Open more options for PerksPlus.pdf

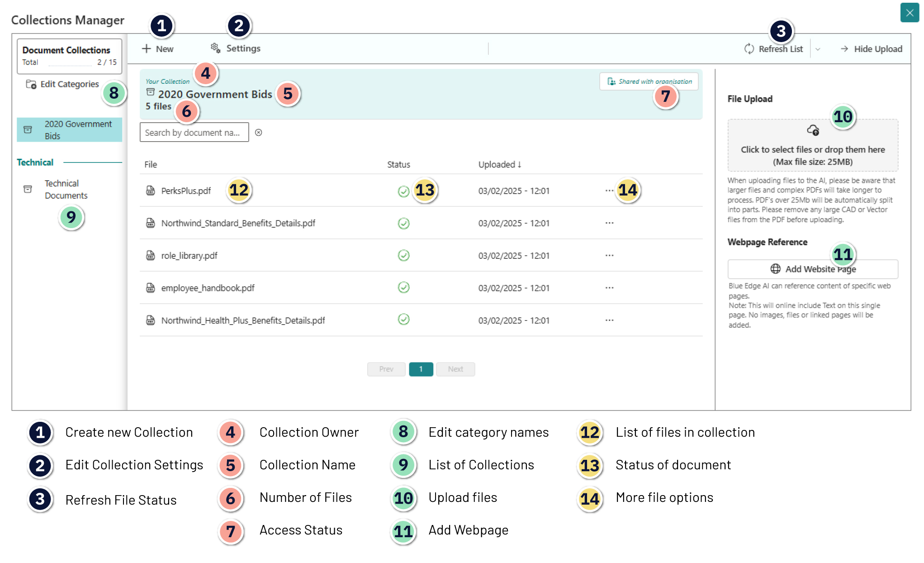(x=610, y=191)
